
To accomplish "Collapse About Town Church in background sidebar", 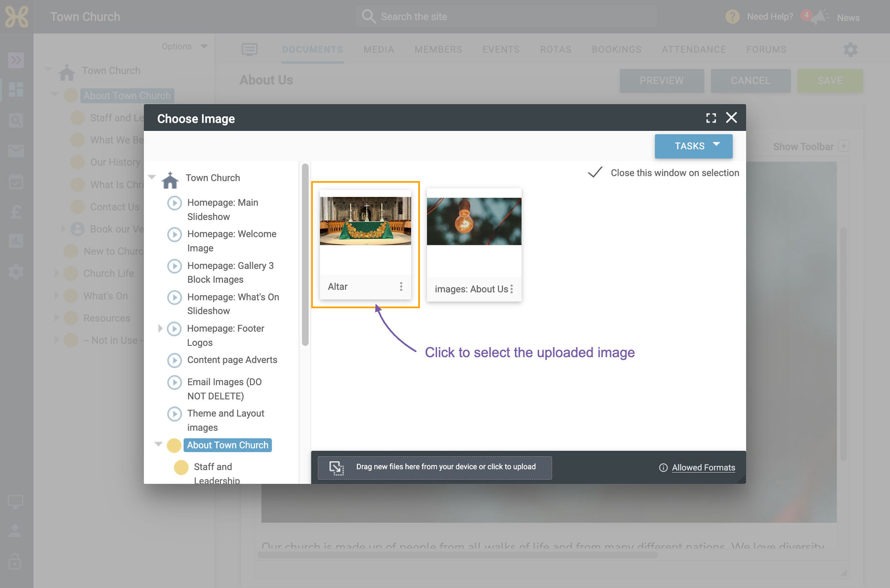I will [55, 94].
